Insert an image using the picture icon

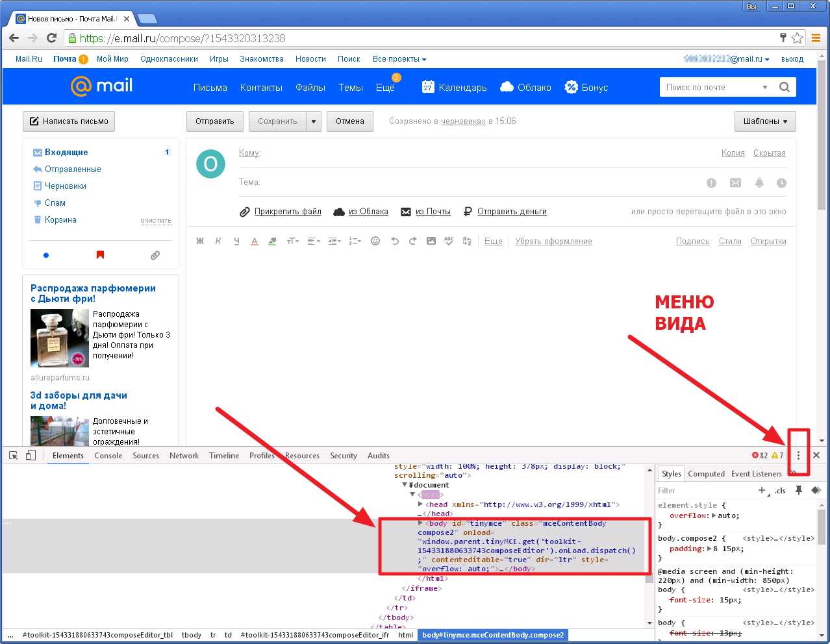(x=431, y=241)
